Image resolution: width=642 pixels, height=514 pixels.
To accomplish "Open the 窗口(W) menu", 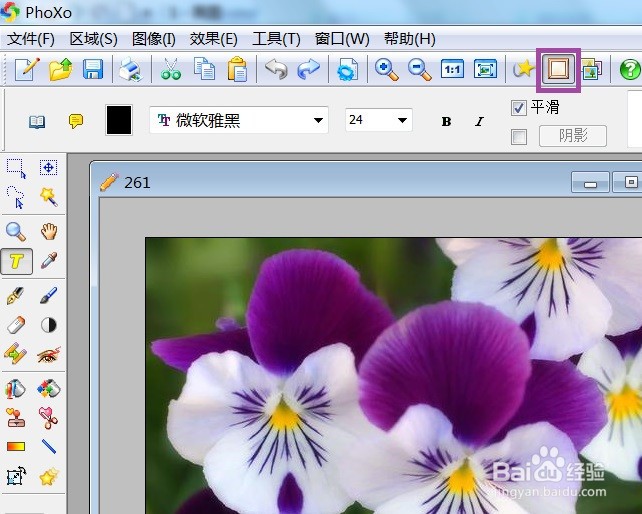I will click(342, 39).
